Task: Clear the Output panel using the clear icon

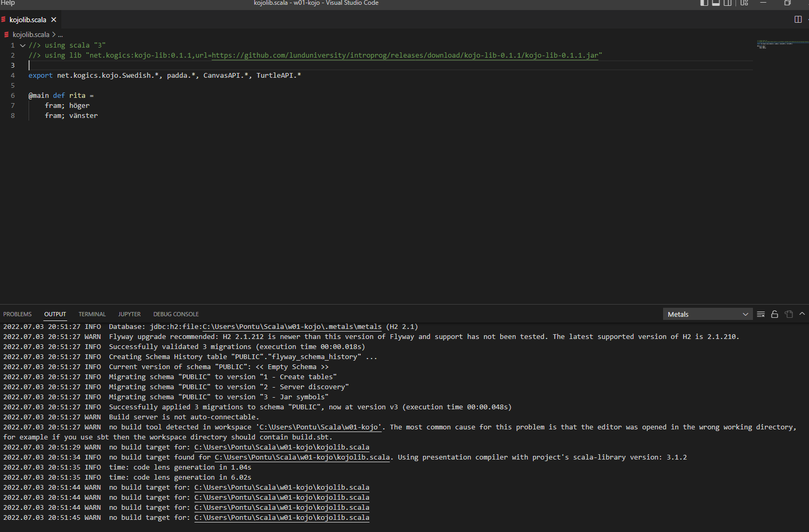Action: click(760, 314)
